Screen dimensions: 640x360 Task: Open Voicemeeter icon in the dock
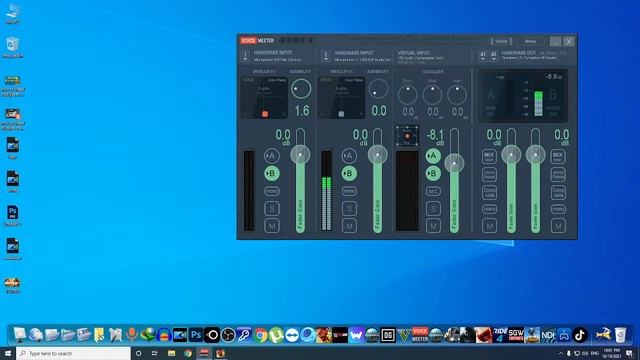[x=420, y=335]
